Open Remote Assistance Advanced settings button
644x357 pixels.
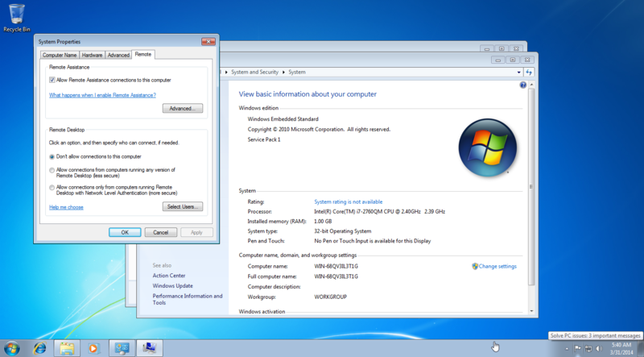[183, 108]
